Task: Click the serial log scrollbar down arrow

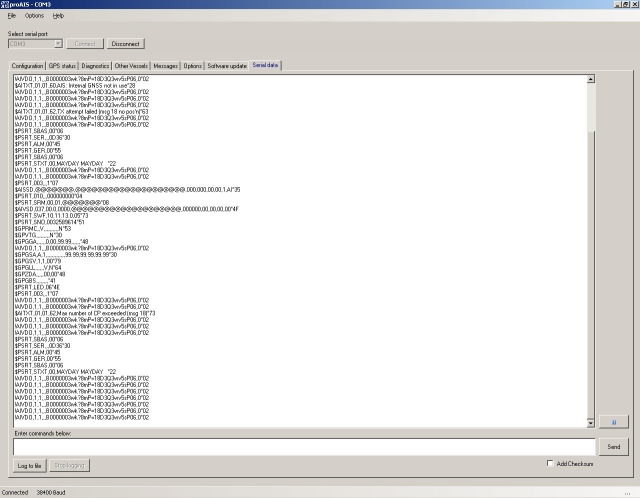Action: (x=591, y=424)
